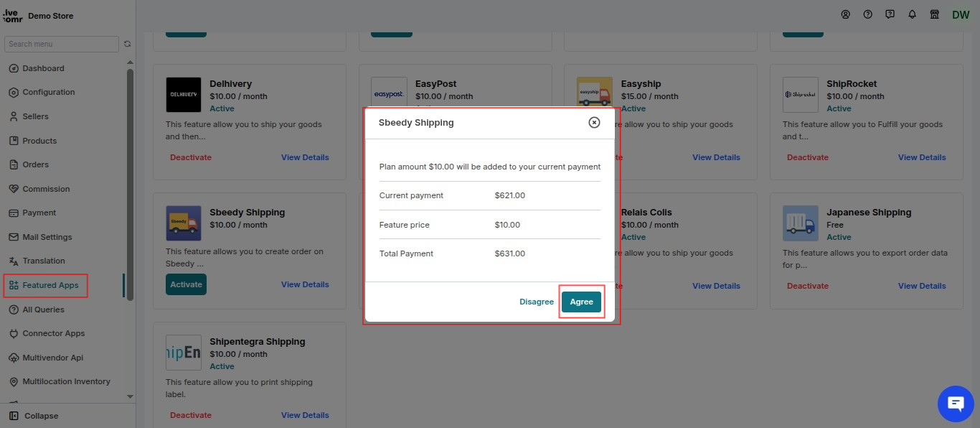Open the user profile icon in header
The width and height of the screenshot is (980, 428).
click(845, 14)
